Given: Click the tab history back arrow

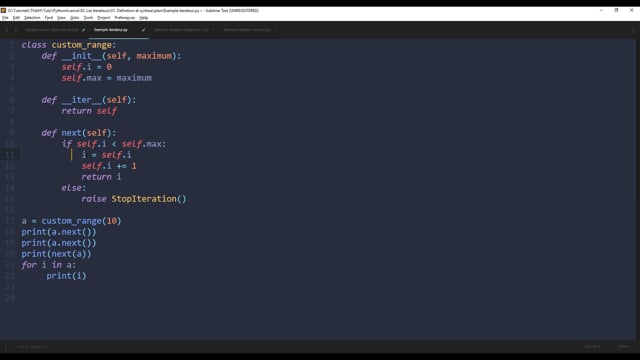Looking at the screenshot, I should (7, 30).
